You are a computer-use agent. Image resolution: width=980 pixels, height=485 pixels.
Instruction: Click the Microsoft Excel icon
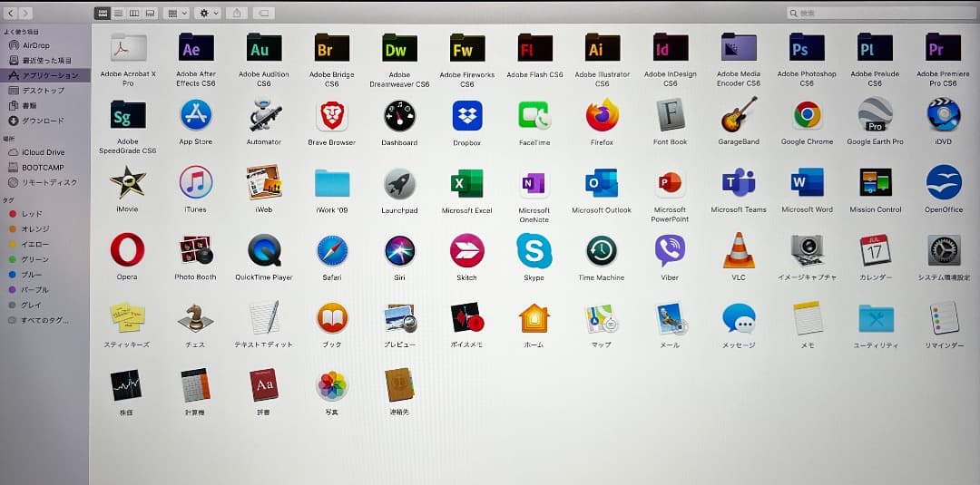pos(467,183)
